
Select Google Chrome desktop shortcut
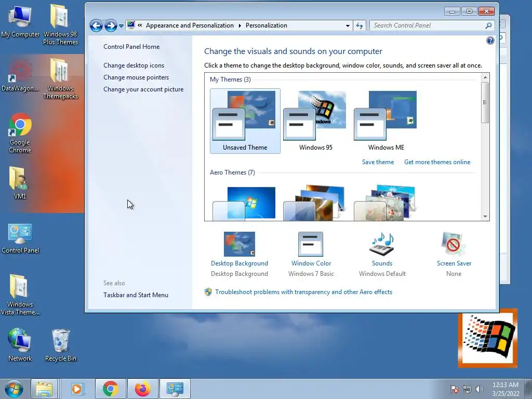point(20,133)
